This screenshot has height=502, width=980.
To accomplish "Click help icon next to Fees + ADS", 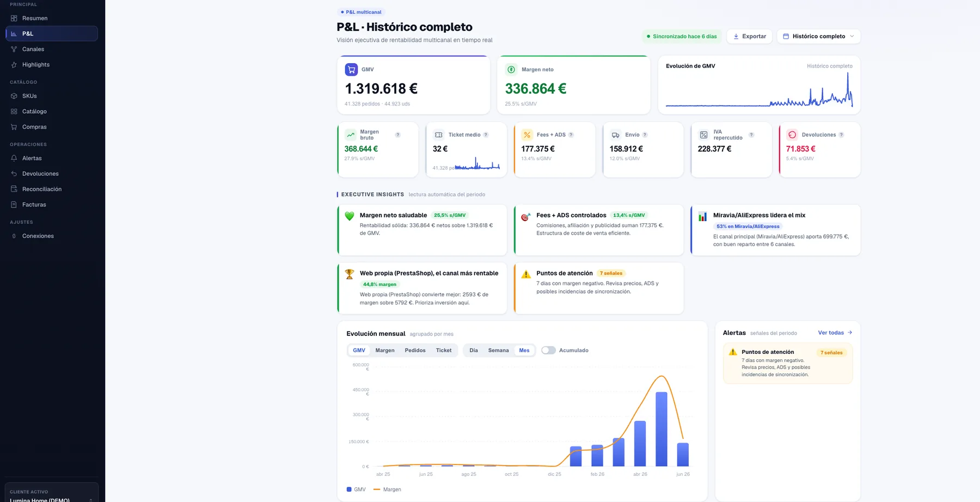I will point(571,135).
